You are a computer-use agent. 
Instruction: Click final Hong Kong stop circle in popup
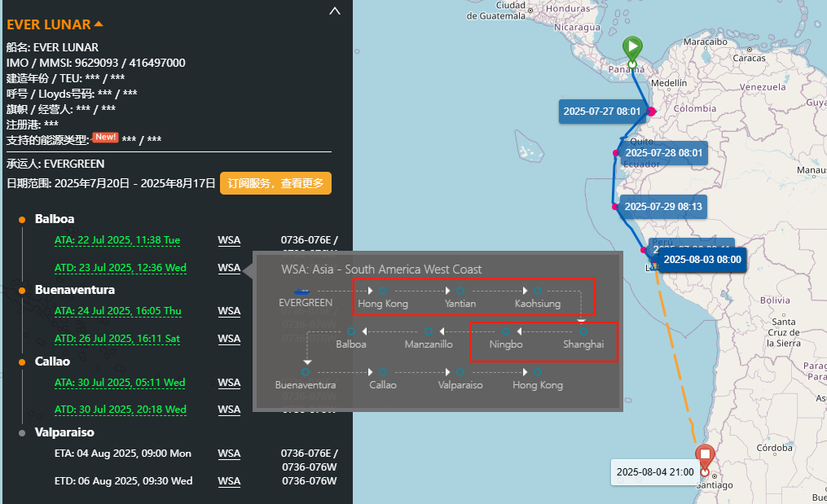538,372
